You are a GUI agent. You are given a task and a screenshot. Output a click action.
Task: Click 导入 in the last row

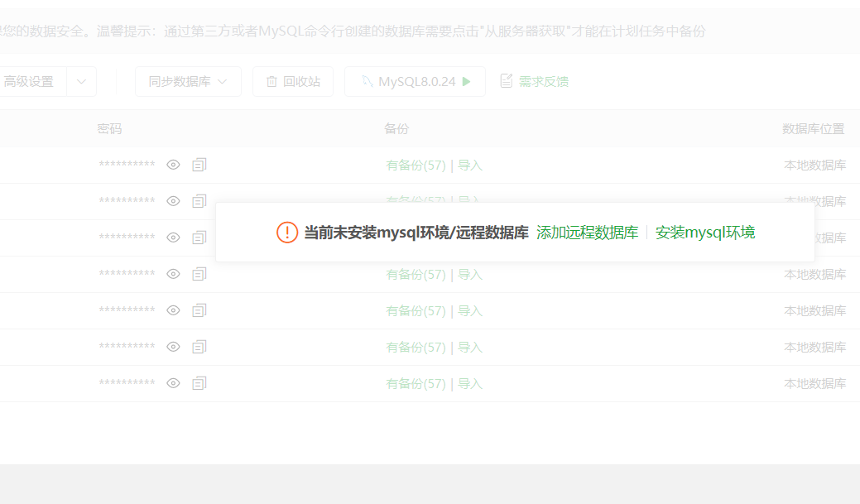tap(470, 384)
